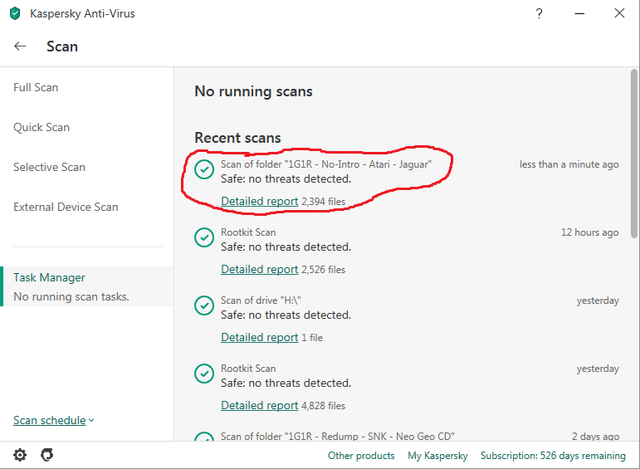Open Other products link

(361, 456)
